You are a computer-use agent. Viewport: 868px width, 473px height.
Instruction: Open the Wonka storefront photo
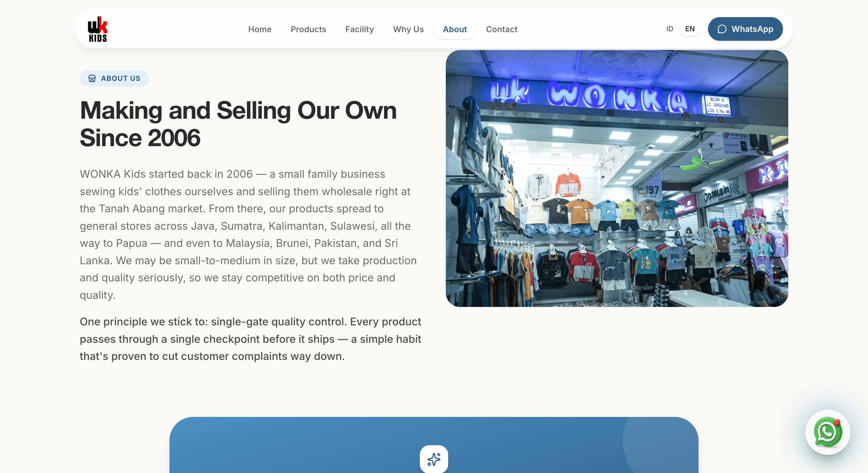pyautogui.click(x=617, y=178)
